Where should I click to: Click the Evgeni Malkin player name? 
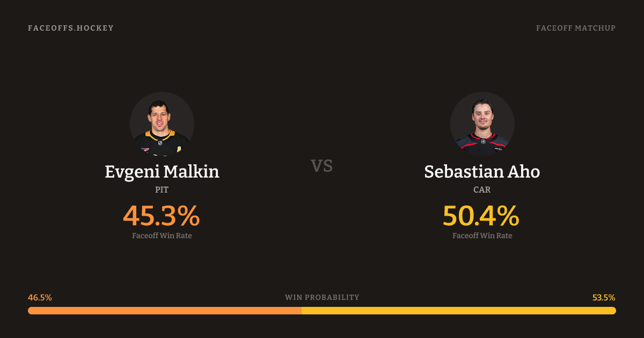click(162, 172)
